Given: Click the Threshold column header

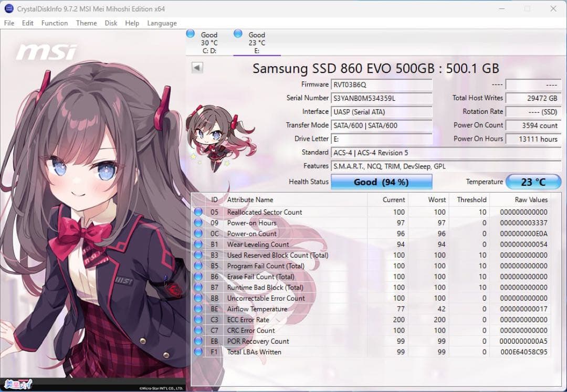Looking at the screenshot, I should coord(471,200).
